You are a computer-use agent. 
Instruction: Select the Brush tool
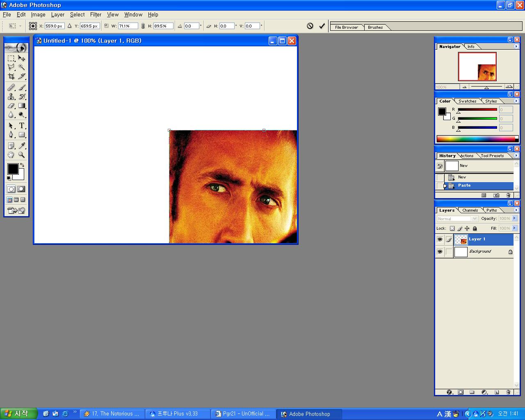22,87
